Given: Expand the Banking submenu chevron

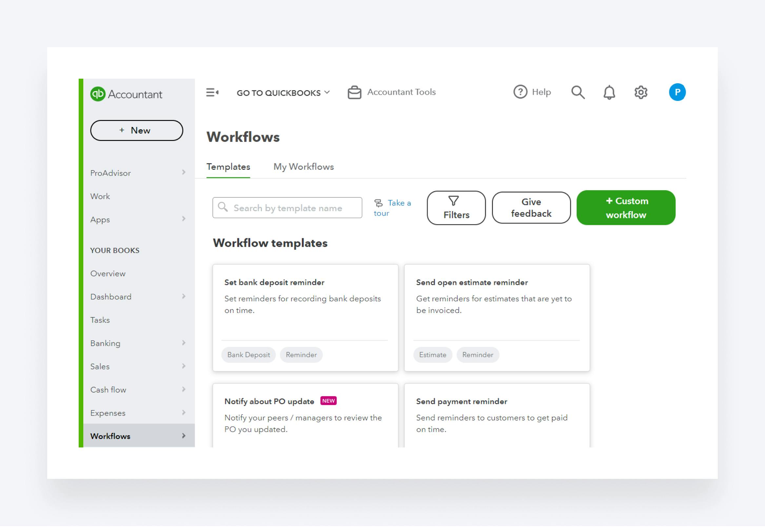Looking at the screenshot, I should 184,343.
